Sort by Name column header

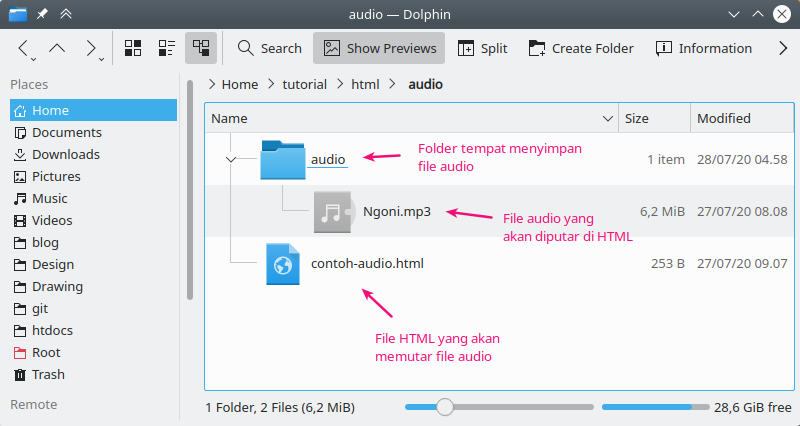pyautogui.click(x=412, y=118)
